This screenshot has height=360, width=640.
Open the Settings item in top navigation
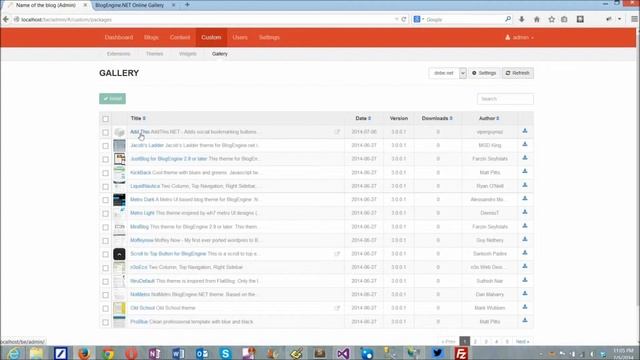(x=269, y=37)
